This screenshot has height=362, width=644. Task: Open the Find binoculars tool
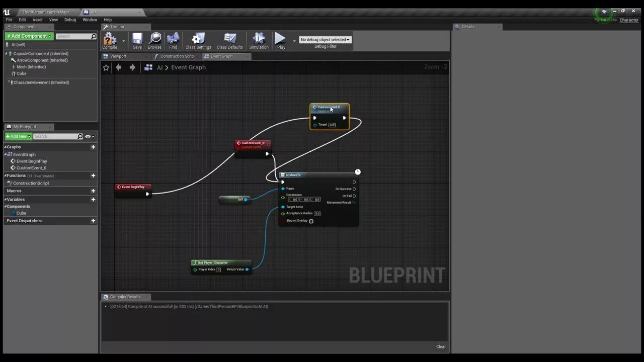173,41
